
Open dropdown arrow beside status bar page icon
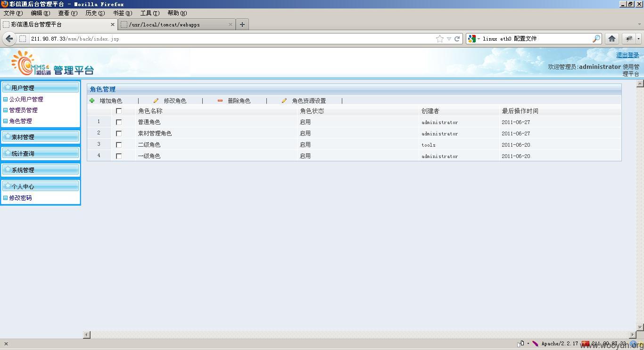(528, 344)
